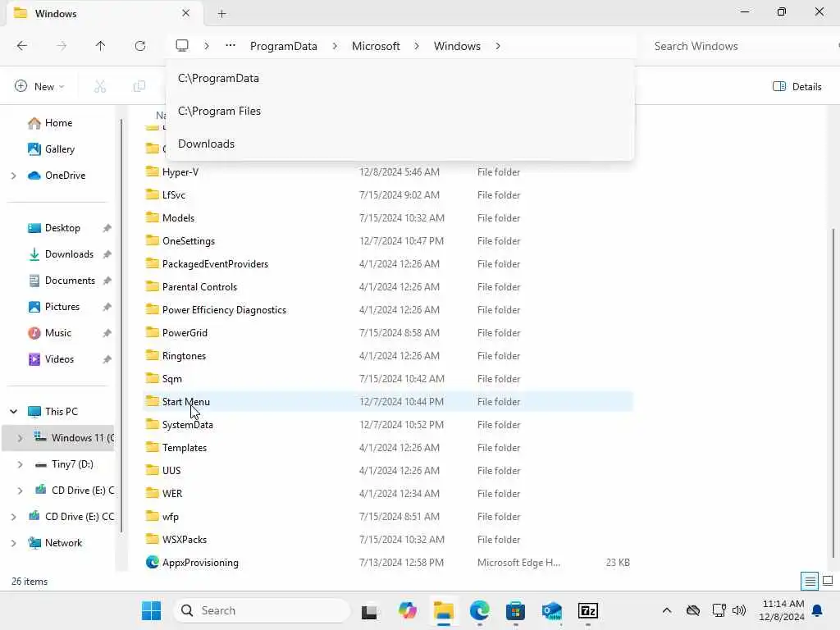Select the Start Menu folder
The image size is (840, 630).
tap(388, 402)
